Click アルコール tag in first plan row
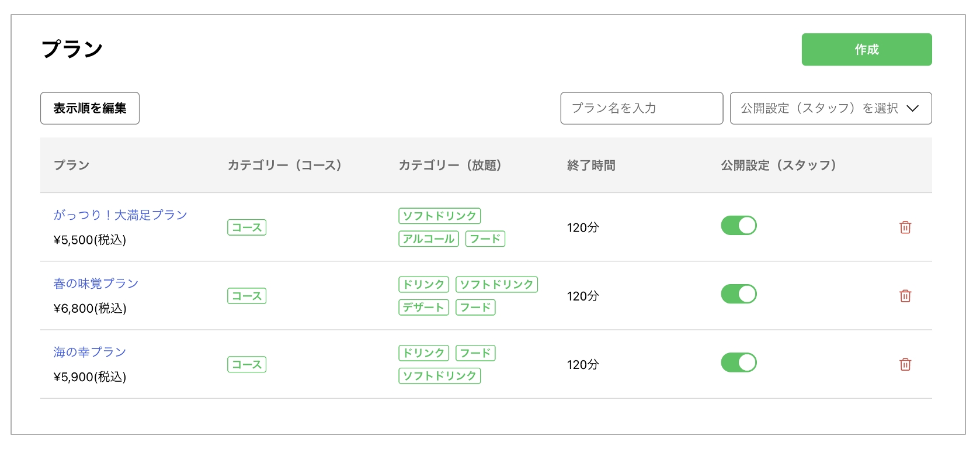The height and width of the screenshot is (449, 980). click(429, 239)
